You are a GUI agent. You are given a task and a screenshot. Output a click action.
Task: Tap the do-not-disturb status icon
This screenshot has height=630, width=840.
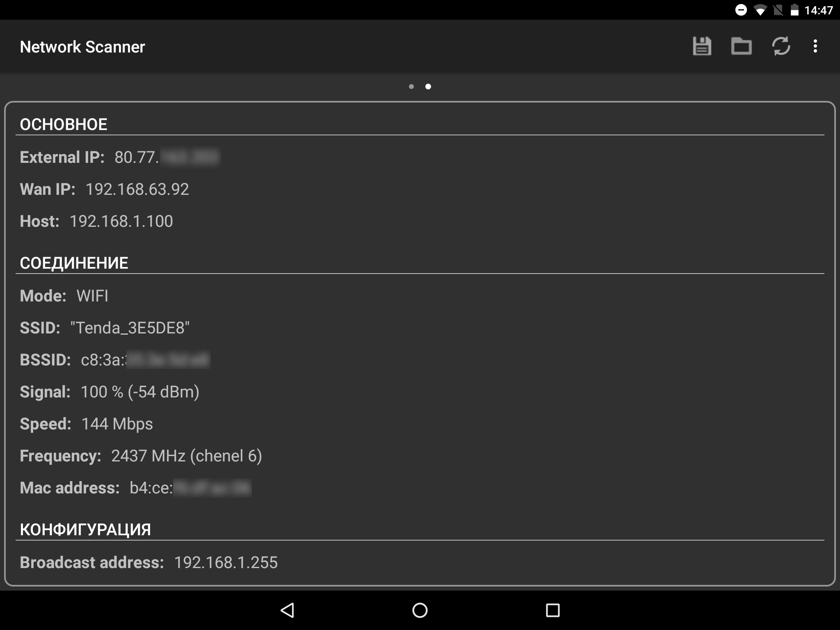pyautogui.click(x=741, y=10)
